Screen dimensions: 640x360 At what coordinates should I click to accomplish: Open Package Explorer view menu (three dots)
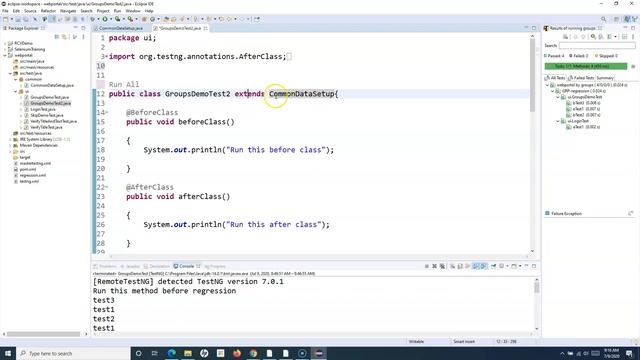[x=83, y=37]
